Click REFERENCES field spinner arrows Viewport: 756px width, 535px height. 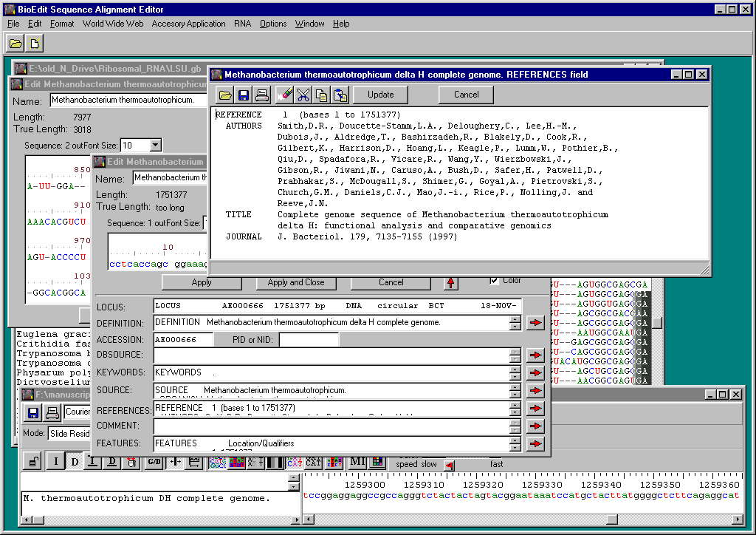[x=515, y=409]
